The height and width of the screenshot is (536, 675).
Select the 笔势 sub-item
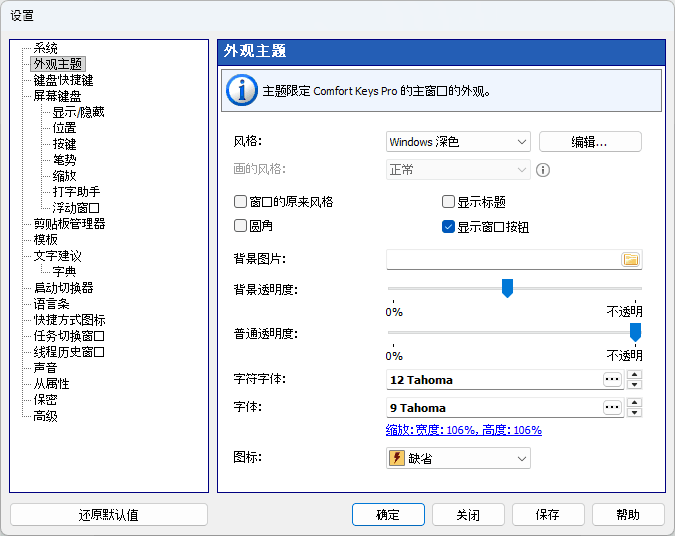pyautogui.click(x=64, y=160)
